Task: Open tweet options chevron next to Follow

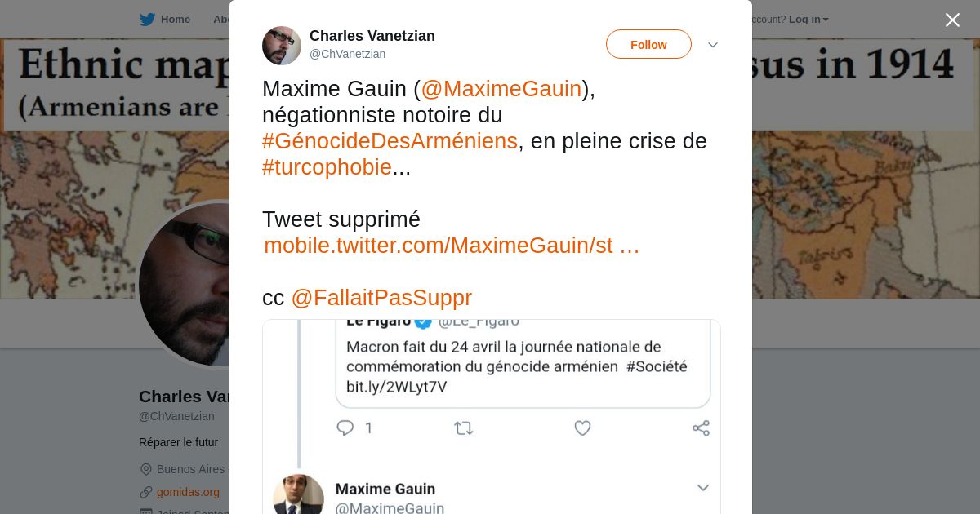Action: pos(713,45)
